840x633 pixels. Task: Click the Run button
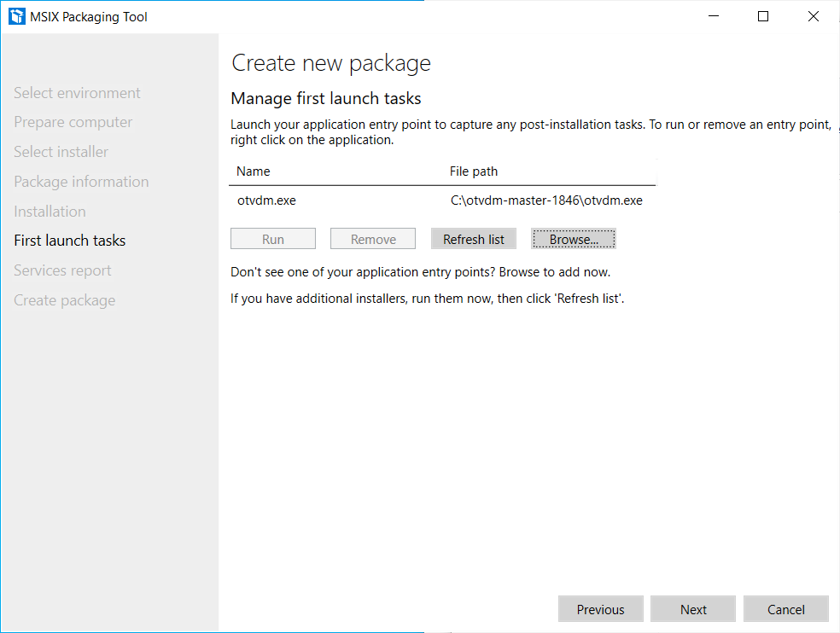(x=273, y=239)
